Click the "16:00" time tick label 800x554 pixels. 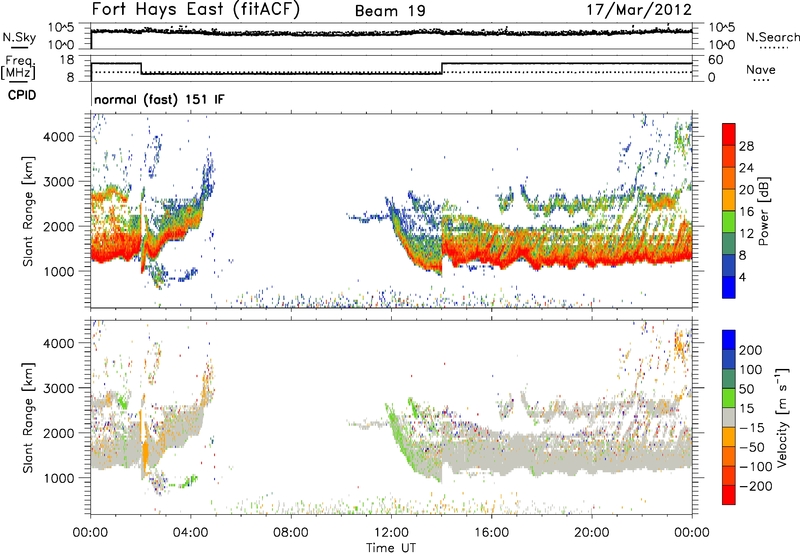coord(491,533)
